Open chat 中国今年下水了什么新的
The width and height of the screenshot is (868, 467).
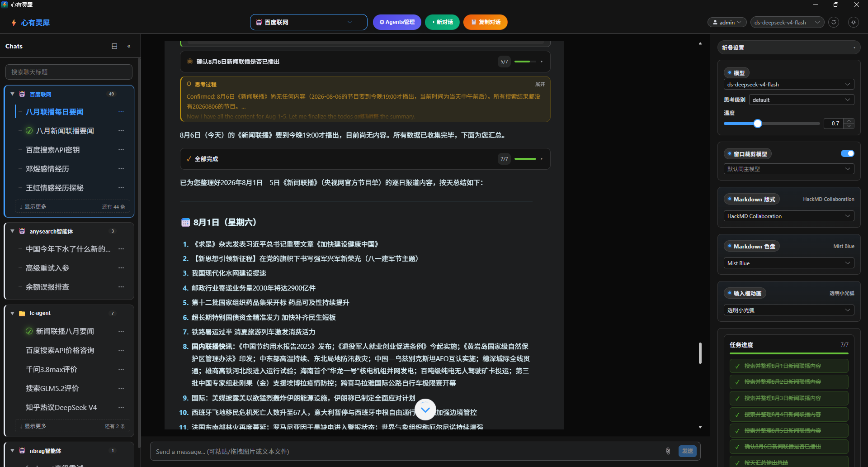68,249
